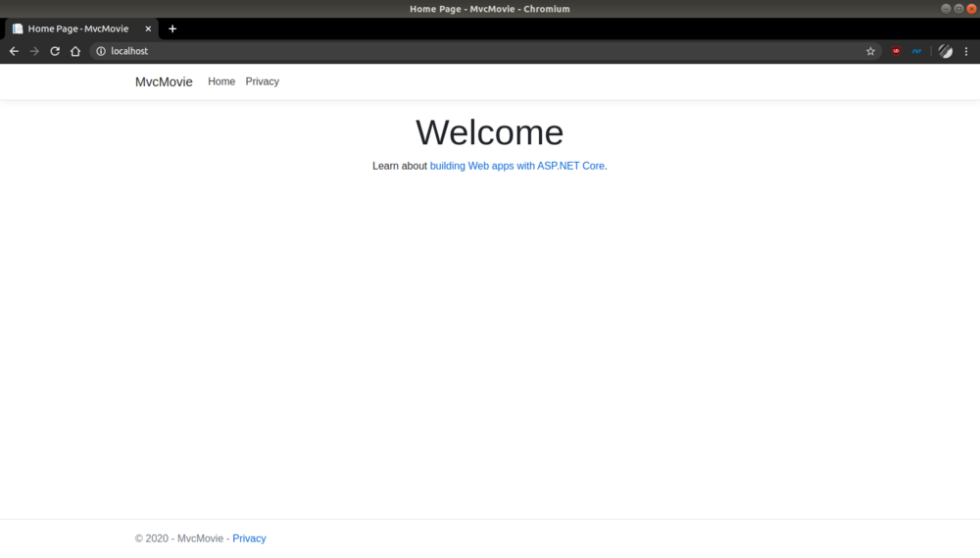Image resolution: width=980 pixels, height=558 pixels.
Task: Open the profile avatar icon in the toolbar
Action: 946,51
